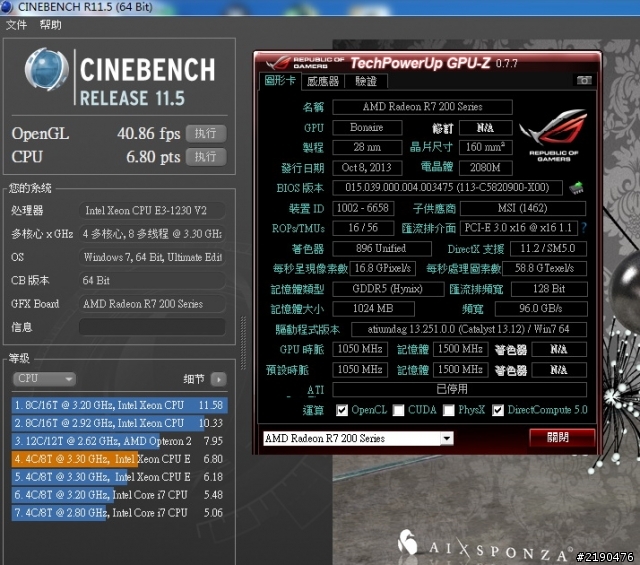Click the Oct 8, 2013 release date field

[x=367, y=167]
